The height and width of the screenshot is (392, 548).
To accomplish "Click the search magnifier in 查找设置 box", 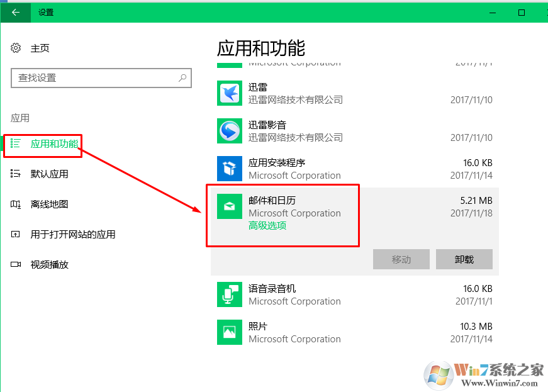I will point(182,78).
